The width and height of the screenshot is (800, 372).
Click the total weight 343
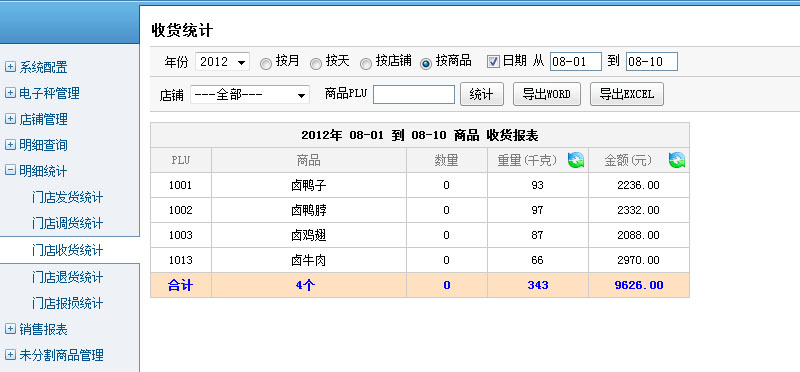[x=538, y=285]
